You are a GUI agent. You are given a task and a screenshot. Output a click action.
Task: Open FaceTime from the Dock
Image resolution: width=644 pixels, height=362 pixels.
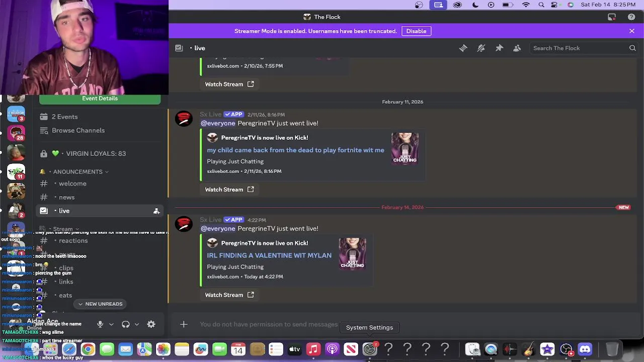219,349
